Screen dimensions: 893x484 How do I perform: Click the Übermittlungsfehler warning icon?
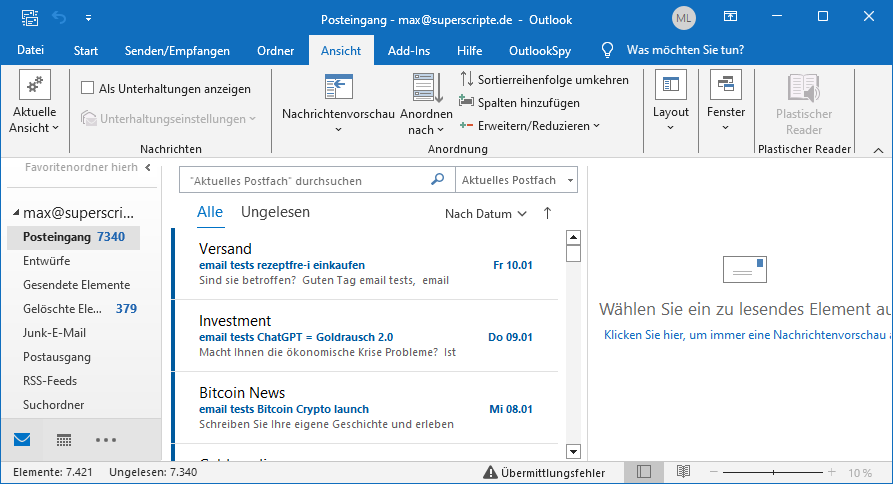pyautogui.click(x=490, y=473)
